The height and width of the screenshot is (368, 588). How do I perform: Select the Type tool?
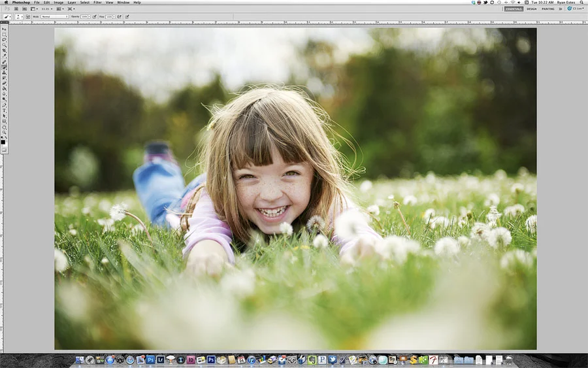pyautogui.click(x=4, y=110)
